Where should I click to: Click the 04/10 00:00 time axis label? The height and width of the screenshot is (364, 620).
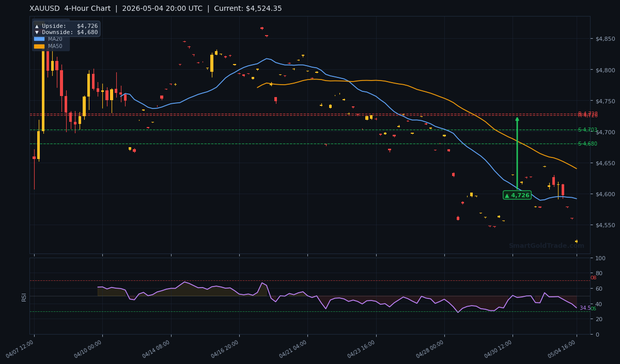(x=88, y=350)
